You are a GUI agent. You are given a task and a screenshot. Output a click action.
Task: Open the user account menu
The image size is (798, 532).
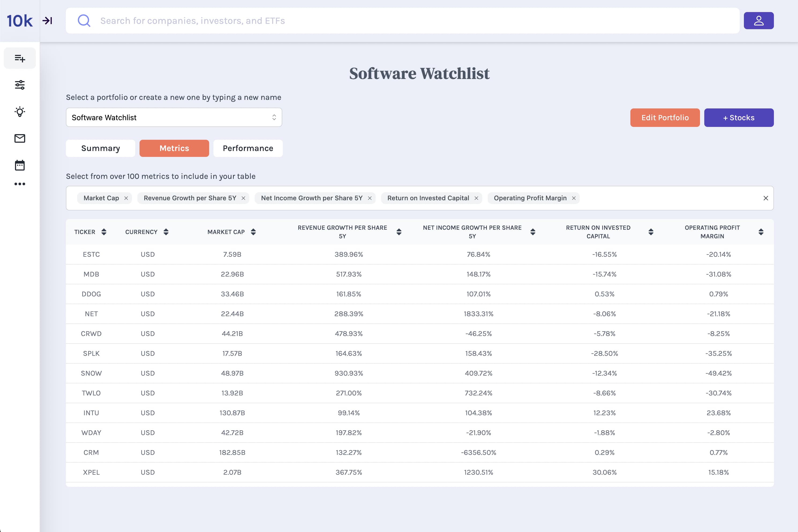click(x=759, y=21)
